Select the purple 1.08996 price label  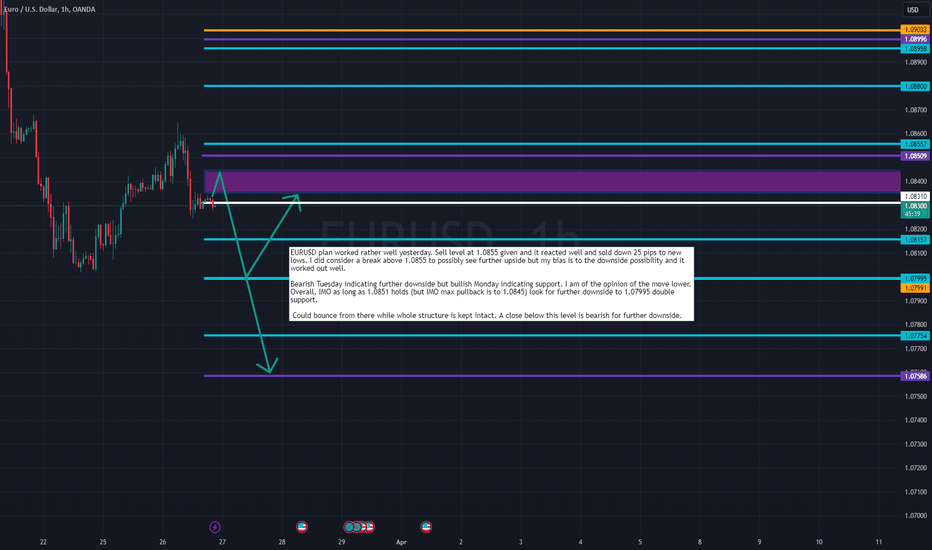point(915,39)
